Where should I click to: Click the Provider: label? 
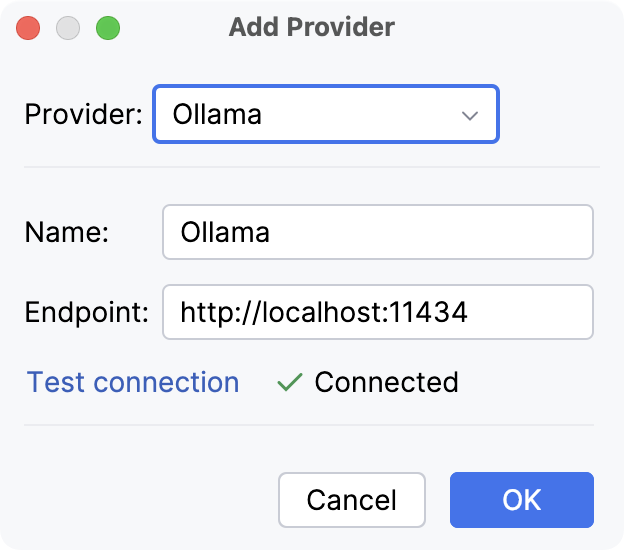[x=84, y=114]
